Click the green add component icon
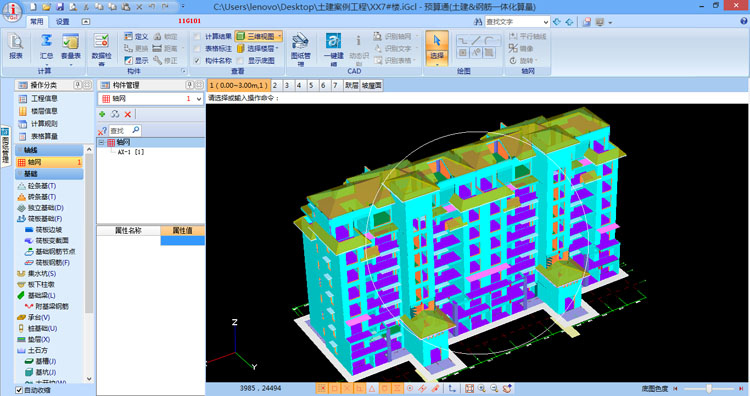The image size is (750, 396). tap(102, 114)
